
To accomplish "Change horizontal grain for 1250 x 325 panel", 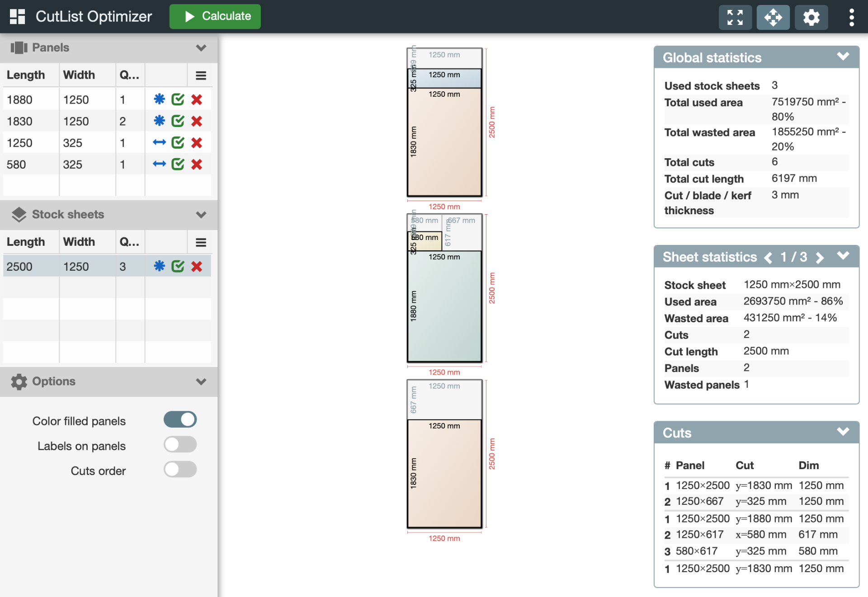I will 159,143.
